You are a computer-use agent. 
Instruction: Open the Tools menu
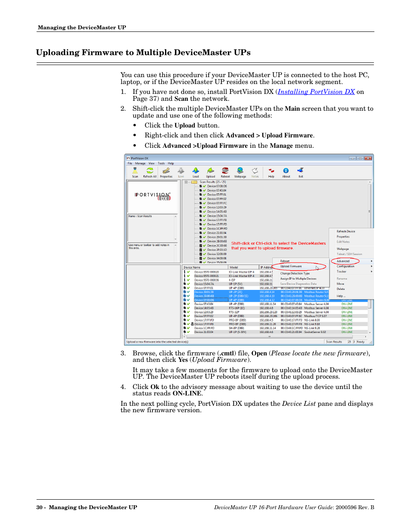point(161,163)
